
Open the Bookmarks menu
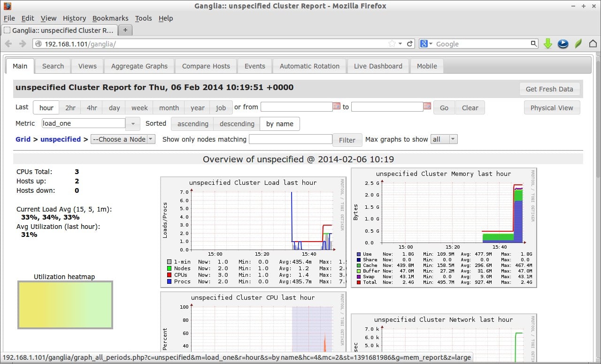click(x=110, y=18)
